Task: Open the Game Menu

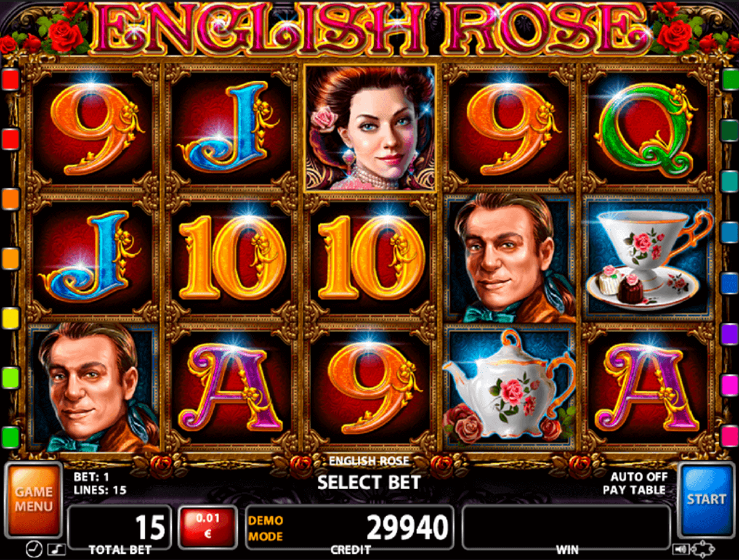Action: pos(34,500)
